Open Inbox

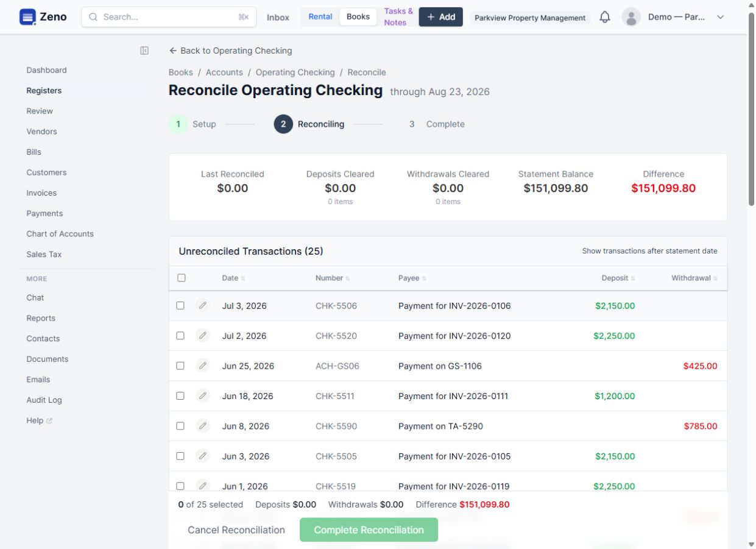click(278, 17)
